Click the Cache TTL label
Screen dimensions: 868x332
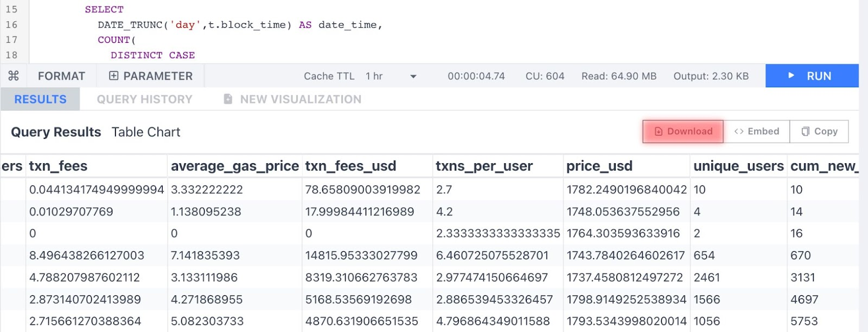[x=329, y=76]
